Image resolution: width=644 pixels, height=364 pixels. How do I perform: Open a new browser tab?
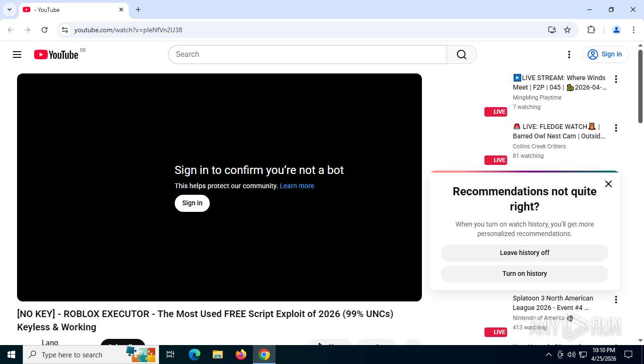coord(138,9)
